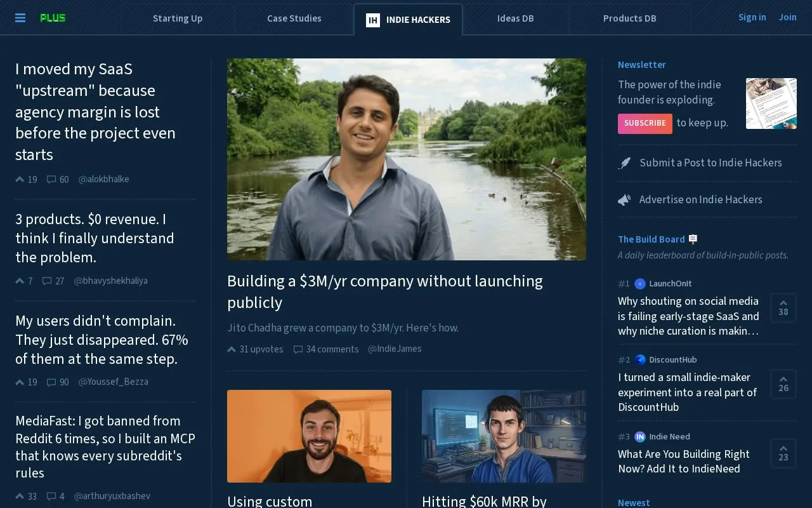Click the megaphone Advertise icon
Screen dimensions: 812x508
624,200
